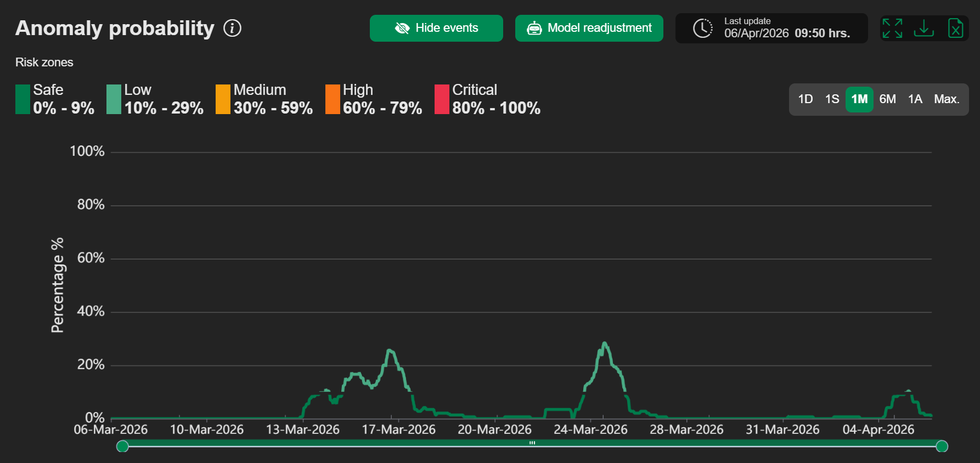Click the 'Risk zones' heading
Screen dimensions: 980x463
click(44, 63)
